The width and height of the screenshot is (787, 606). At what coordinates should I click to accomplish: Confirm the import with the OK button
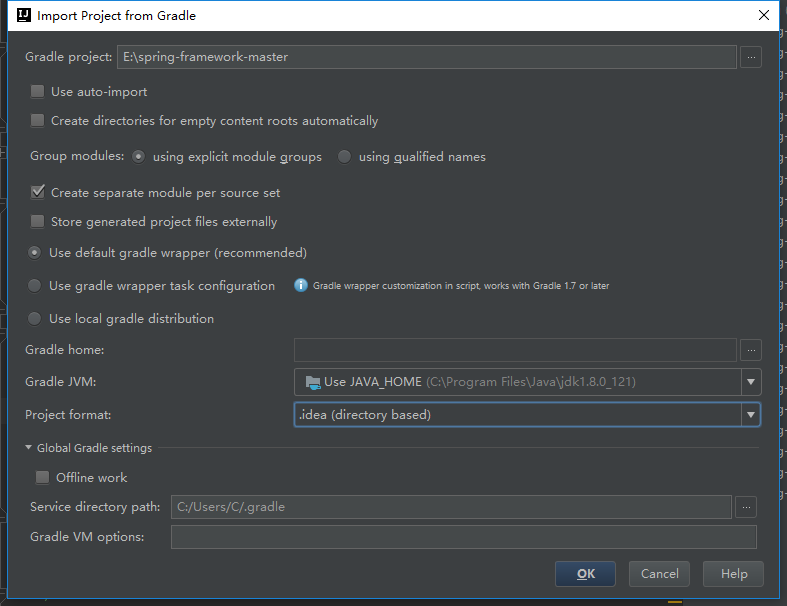[585, 574]
